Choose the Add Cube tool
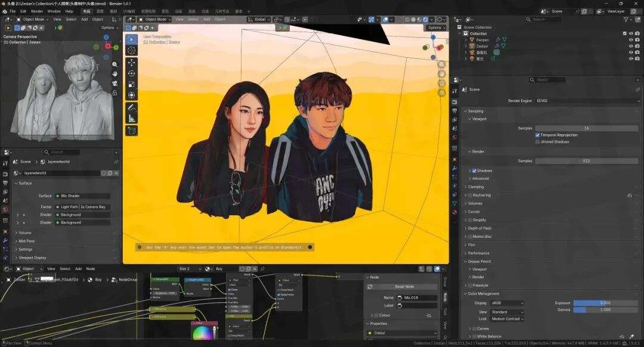The image size is (644, 347). (x=131, y=131)
